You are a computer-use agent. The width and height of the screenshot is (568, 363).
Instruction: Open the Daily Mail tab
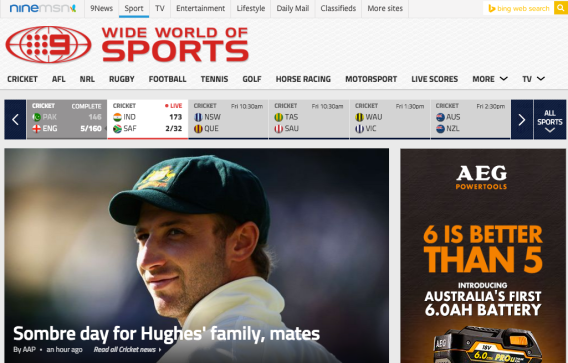pos(293,8)
